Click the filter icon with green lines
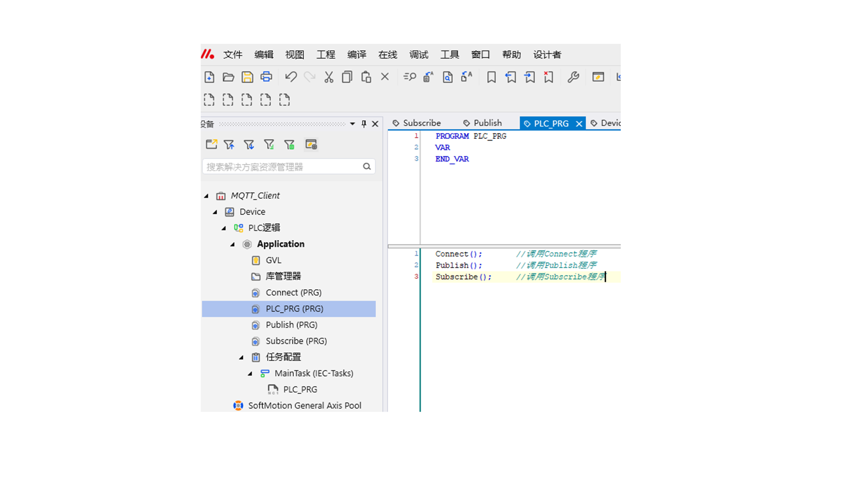Viewport: 868px width, 488px height. point(269,145)
